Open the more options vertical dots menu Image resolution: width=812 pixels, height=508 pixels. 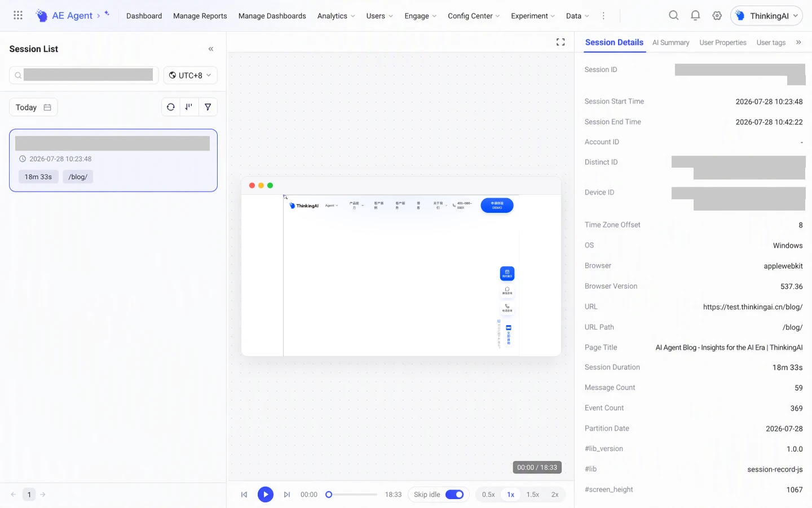coord(603,16)
